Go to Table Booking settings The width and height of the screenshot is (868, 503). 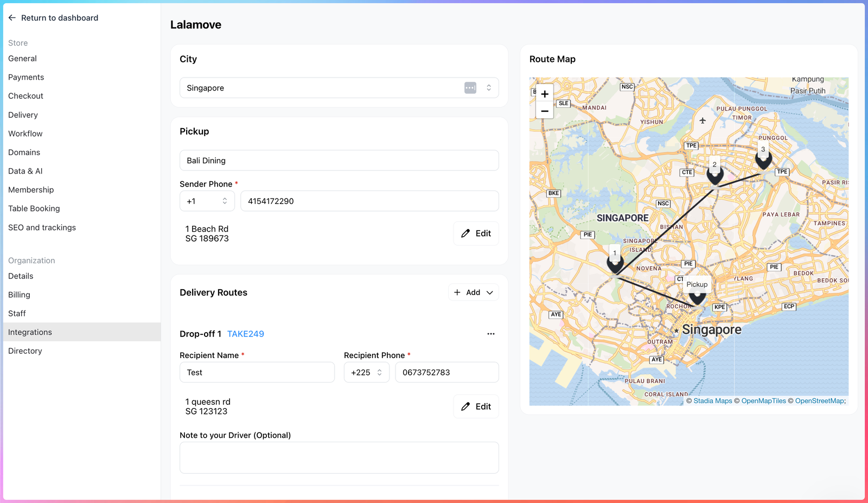[34, 208]
